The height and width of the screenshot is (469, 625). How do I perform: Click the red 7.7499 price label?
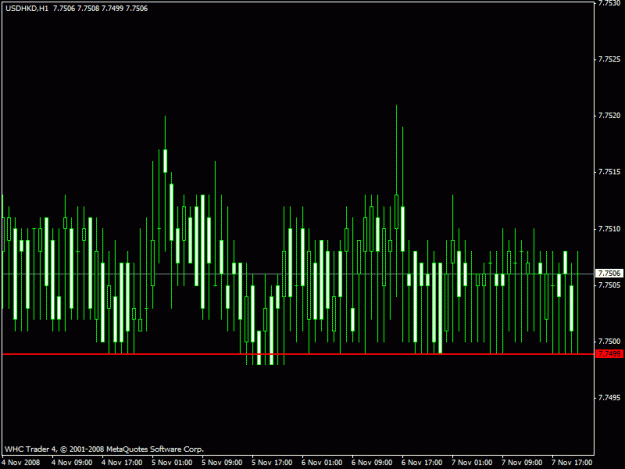[609, 354]
